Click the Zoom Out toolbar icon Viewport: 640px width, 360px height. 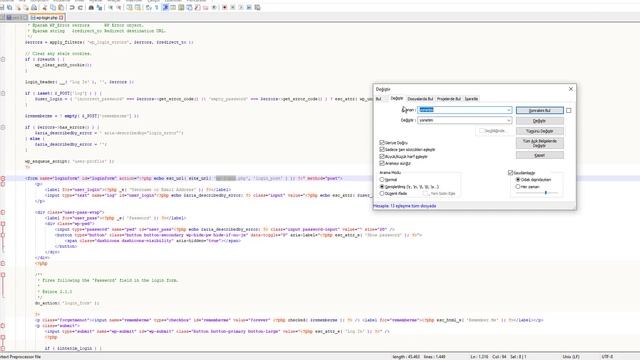click(x=118, y=7)
